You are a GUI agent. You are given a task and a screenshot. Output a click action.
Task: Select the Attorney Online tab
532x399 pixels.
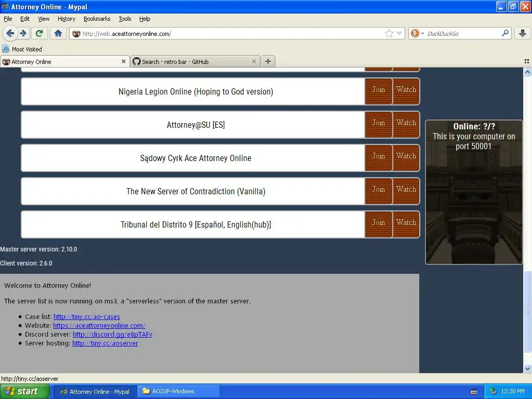click(x=65, y=61)
